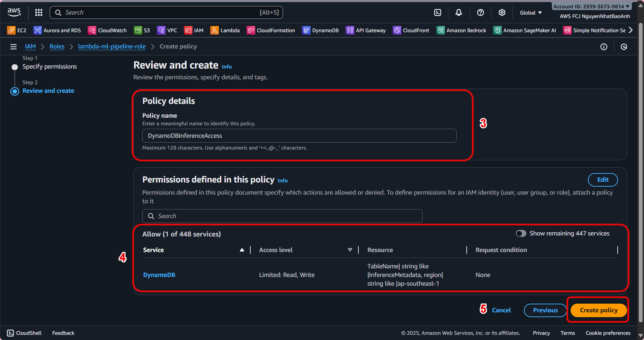Open the info panel circle icon
The height and width of the screenshot is (340, 644).
click(604, 47)
